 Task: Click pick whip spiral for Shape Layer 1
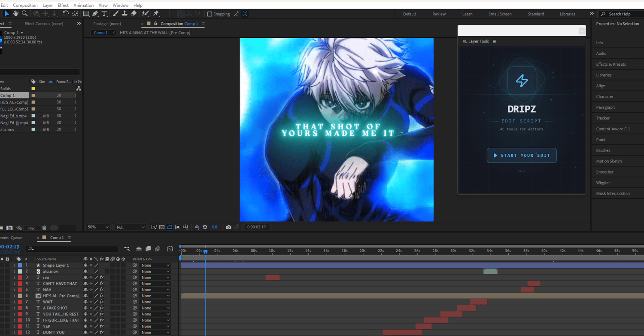pos(135,266)
